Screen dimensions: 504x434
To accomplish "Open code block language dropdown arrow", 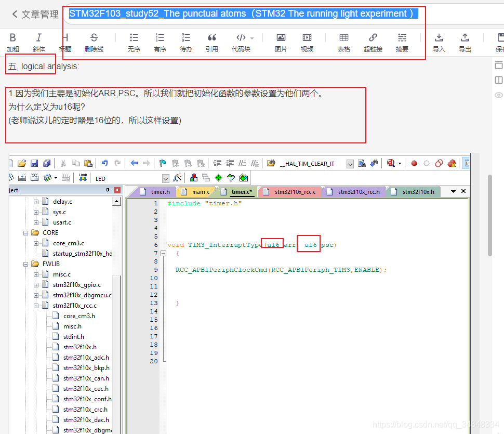I will [252, 38].
